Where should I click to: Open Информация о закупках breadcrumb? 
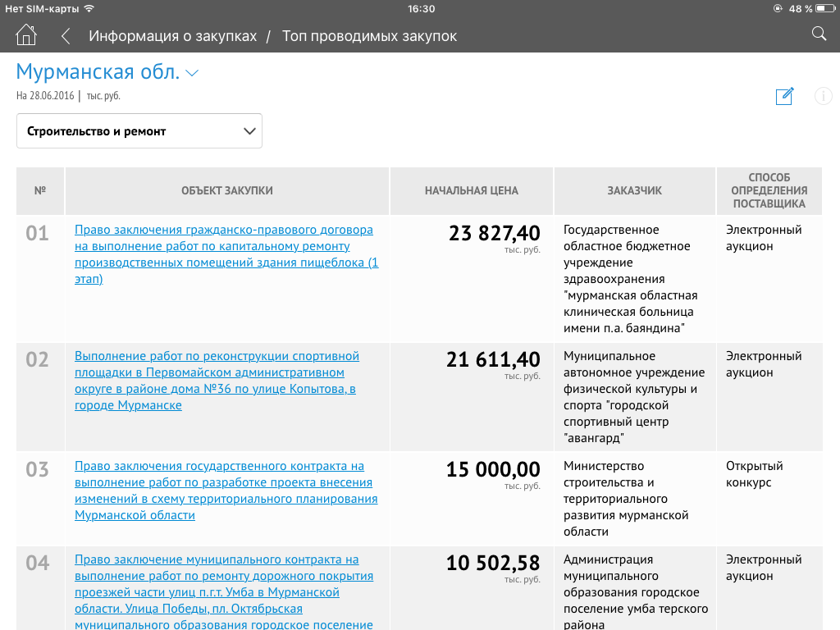pyautogui.click(x=172, y=36)
